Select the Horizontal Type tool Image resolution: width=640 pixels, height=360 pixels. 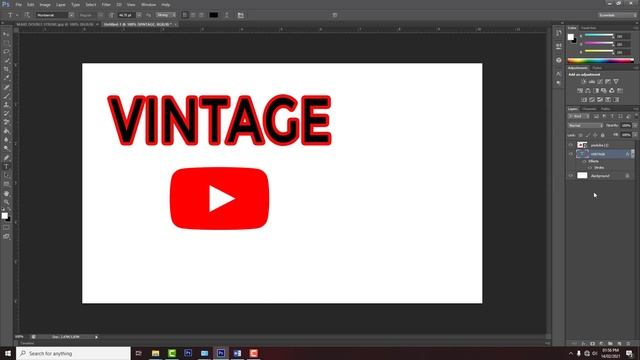pyautogui.click(x=6, y=167)
